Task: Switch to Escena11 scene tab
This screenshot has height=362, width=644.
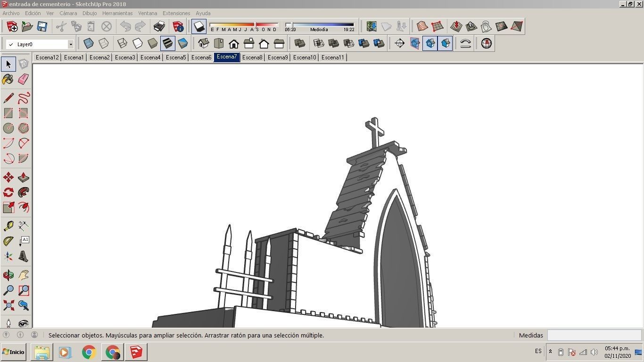Action: [x=333, y=58]
